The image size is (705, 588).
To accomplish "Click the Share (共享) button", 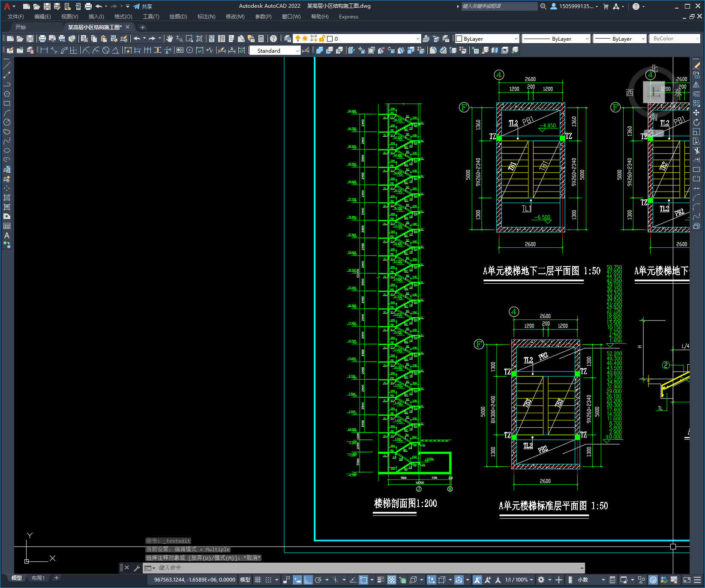I will [x=143, y=6].
